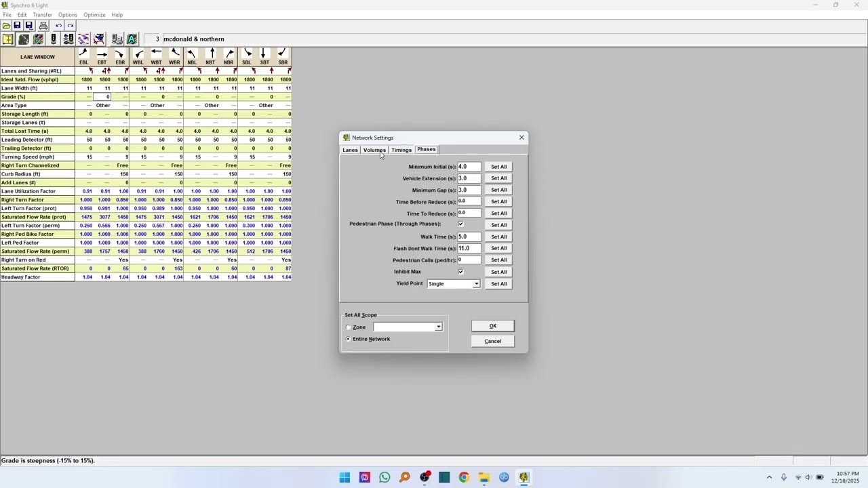Click the Flash Dont Walk Time field
868x488 pixels.
[x=469, y=249]
